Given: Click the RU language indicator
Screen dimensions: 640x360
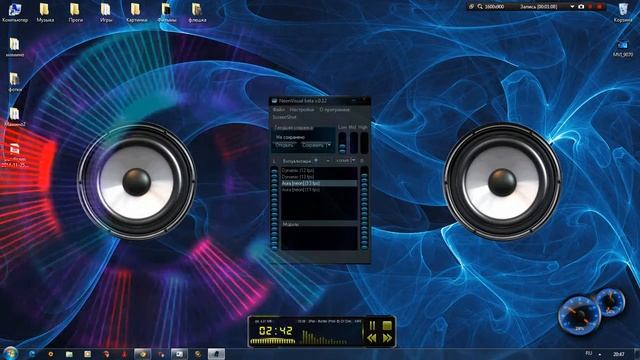Looking at the screenshot, I should (x=589, y=353).
